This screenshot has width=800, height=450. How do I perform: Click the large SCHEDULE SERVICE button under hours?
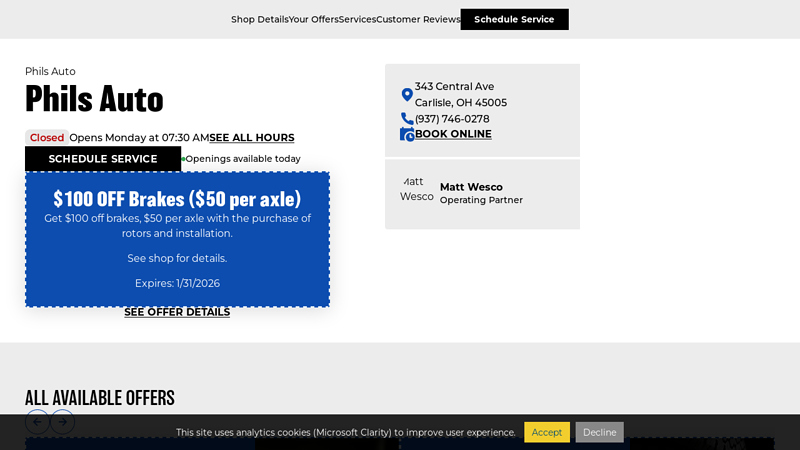click(103, 159)
